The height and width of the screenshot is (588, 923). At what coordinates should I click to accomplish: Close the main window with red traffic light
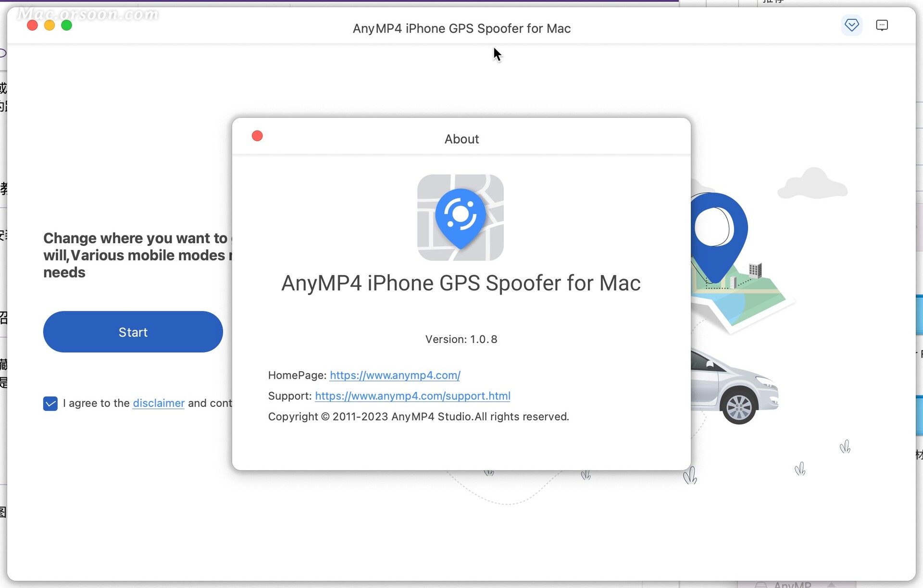pos(32,25)
